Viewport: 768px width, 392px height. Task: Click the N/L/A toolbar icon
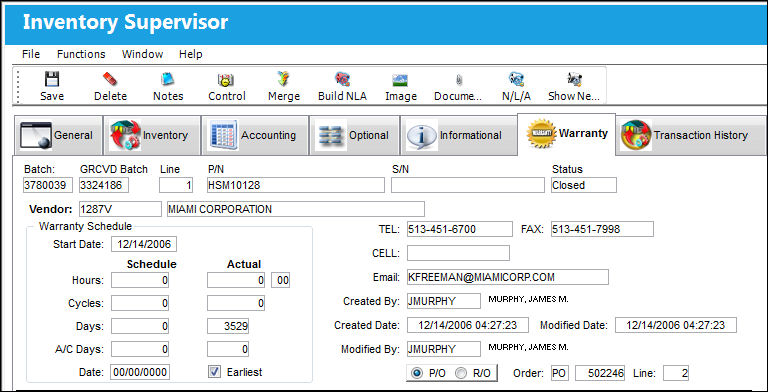(516, 79)
